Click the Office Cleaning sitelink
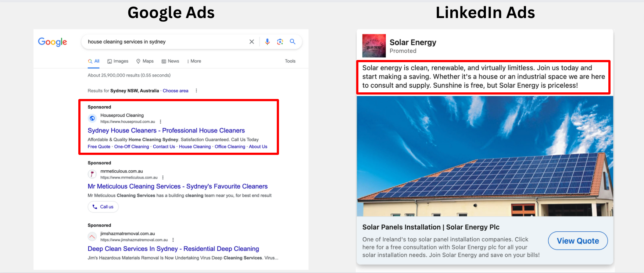Image resolution: width=644 pixels, height=273 pixels. click(x=230, y=146)
